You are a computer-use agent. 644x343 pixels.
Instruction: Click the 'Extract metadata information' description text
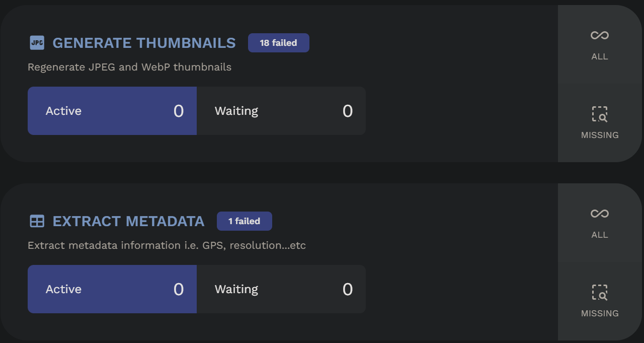tap(167, 245)
